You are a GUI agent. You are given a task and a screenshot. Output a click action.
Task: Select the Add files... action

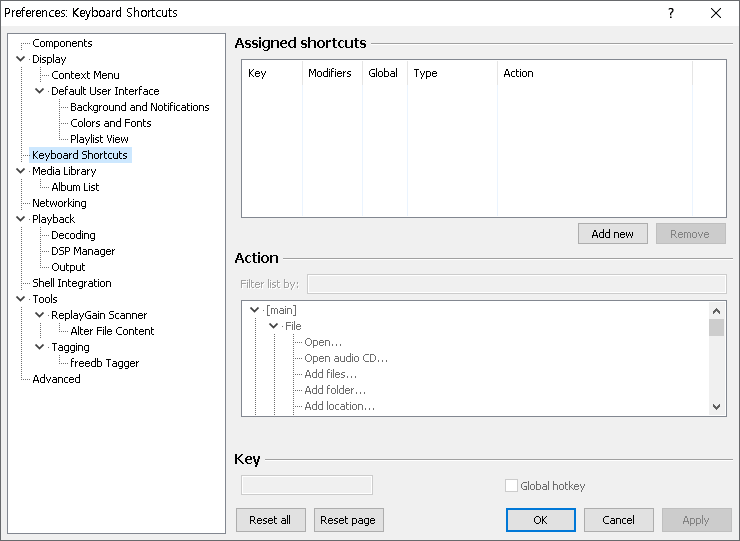[330, 374]
